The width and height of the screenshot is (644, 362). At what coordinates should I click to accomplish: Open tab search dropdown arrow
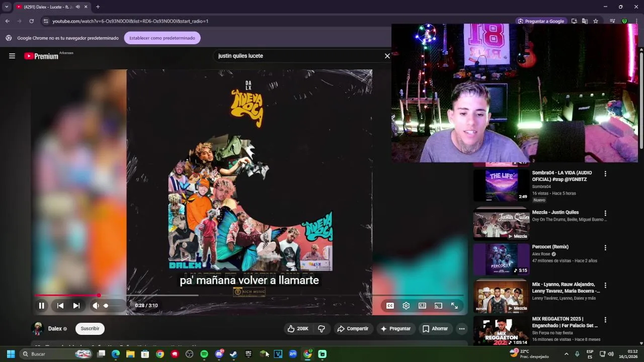coord(7,7)
